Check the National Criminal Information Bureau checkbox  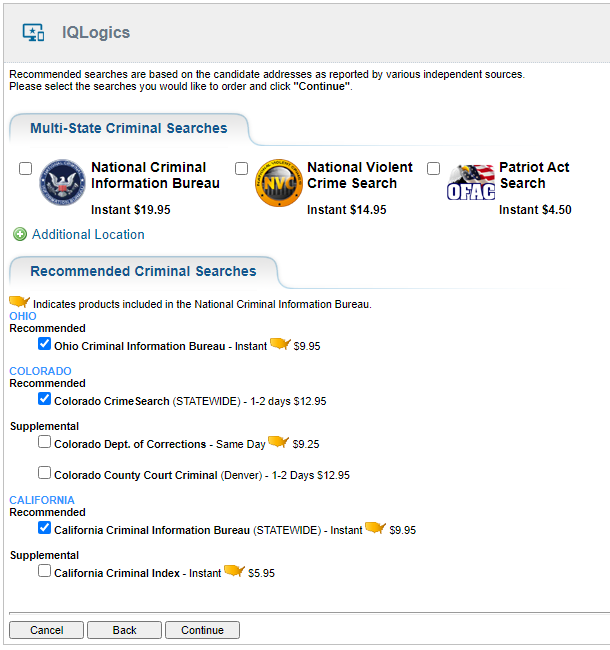[x=26, y=169]
